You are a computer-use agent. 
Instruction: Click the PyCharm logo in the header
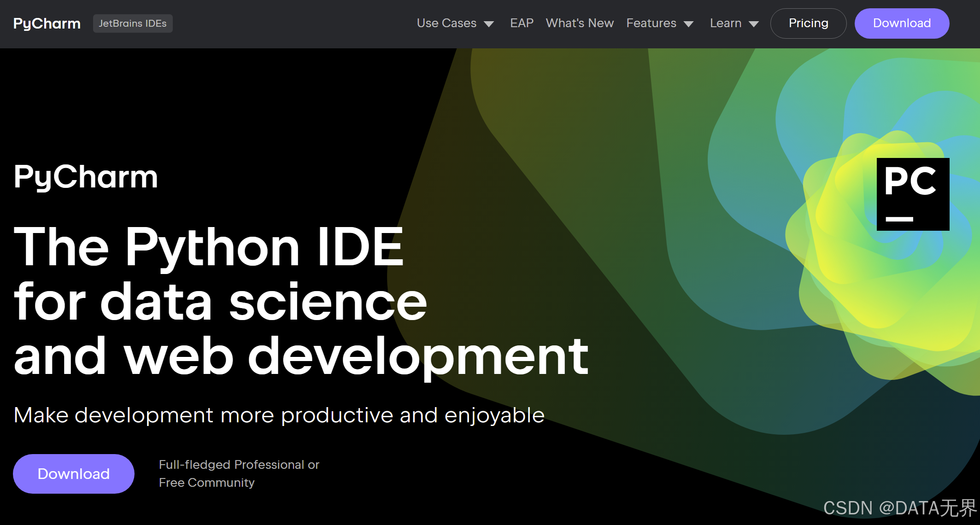(47, 23)
